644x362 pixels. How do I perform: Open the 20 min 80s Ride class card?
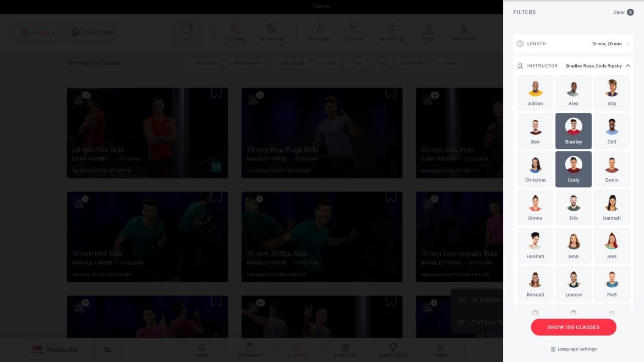459,133
